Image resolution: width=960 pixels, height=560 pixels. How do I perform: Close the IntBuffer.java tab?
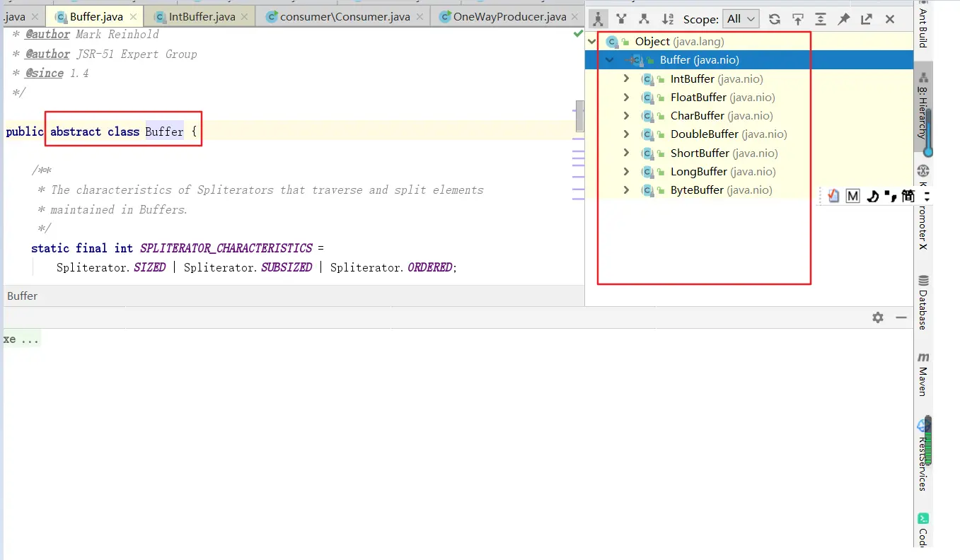click(x=245, y=16)
